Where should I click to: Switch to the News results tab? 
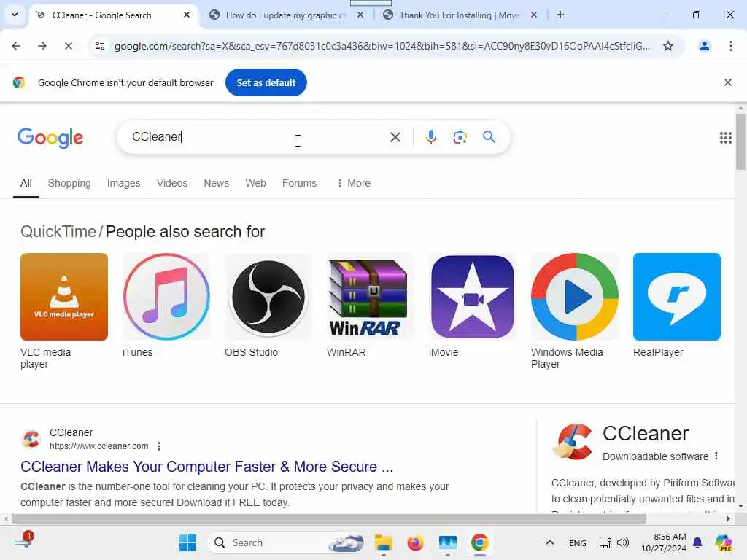[x=216, y=183]
